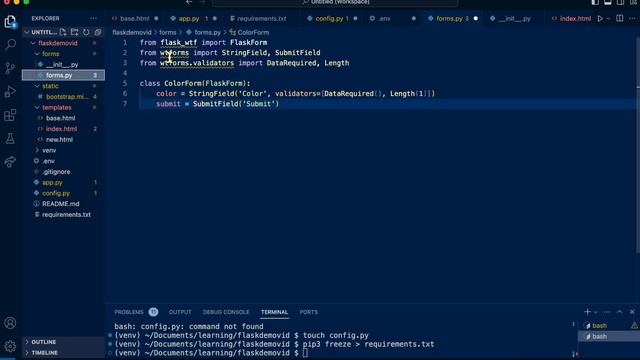Collapse the forms folder
Viewport: 640px width, 360px height.
point(37,54)
